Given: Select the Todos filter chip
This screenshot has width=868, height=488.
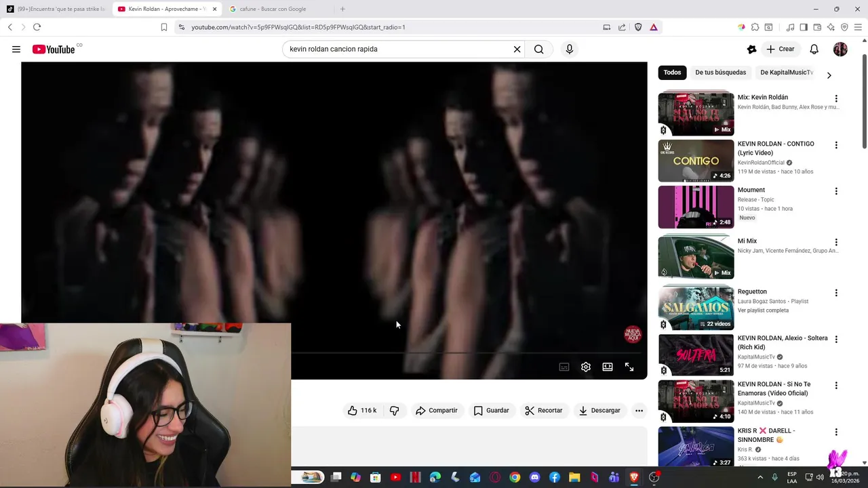Looking at the screenshot, I should pyautogui.click(x=672, y=73).
